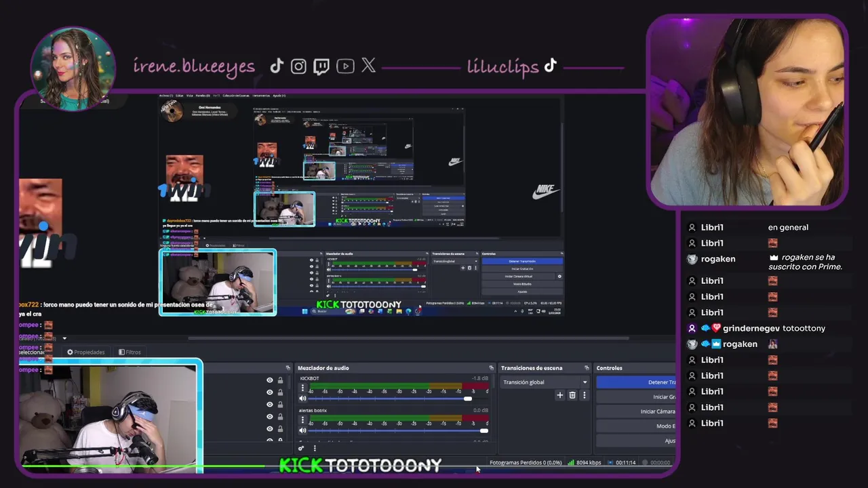
Task: Open alertas botrix three-dot options menu
Action: click(x=302, y=420)
